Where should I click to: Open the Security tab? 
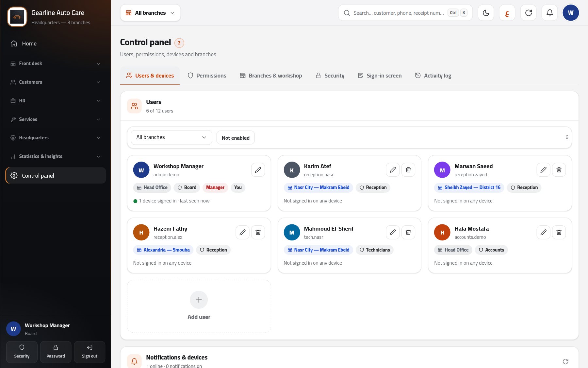(x=330, y=76)
